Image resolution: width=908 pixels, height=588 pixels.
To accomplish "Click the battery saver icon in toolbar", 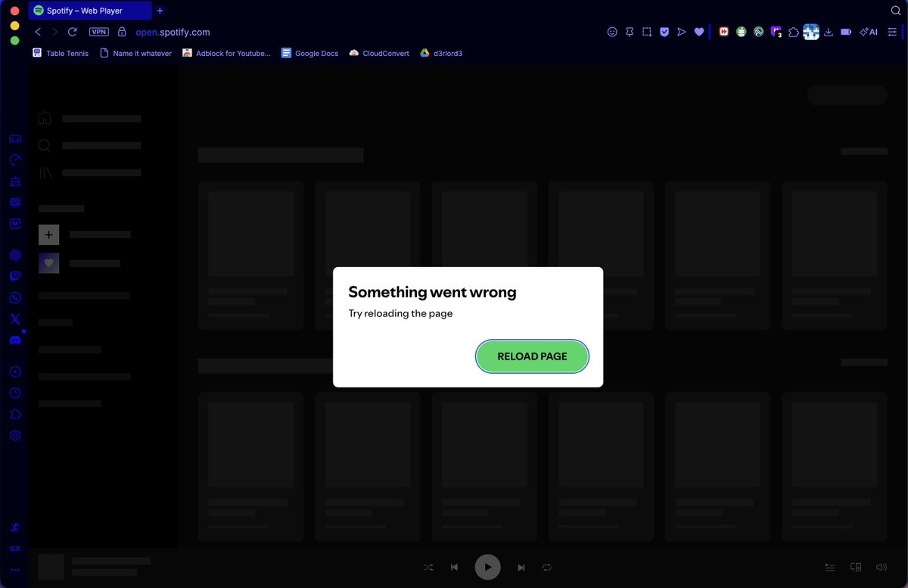I will tap(846, 32).
